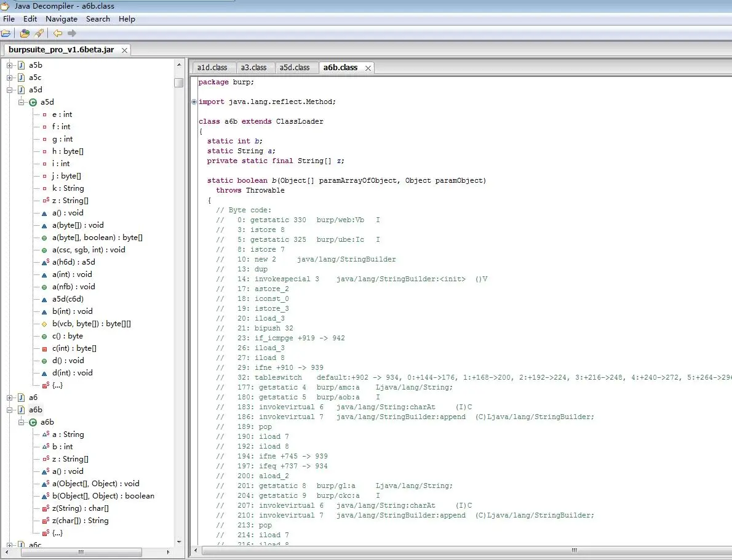Collapse the top-level a6b tree node

[10, 410]
